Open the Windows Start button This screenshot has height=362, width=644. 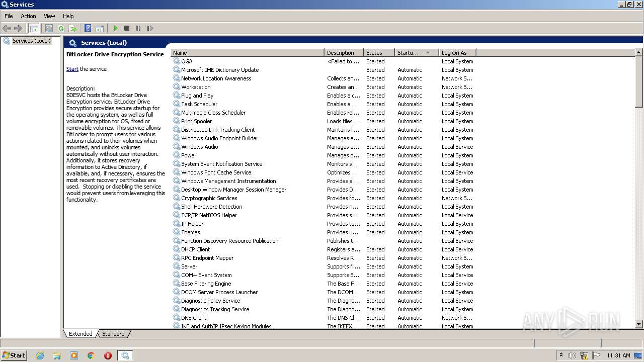pyautogui.click(x=14, y=355)
